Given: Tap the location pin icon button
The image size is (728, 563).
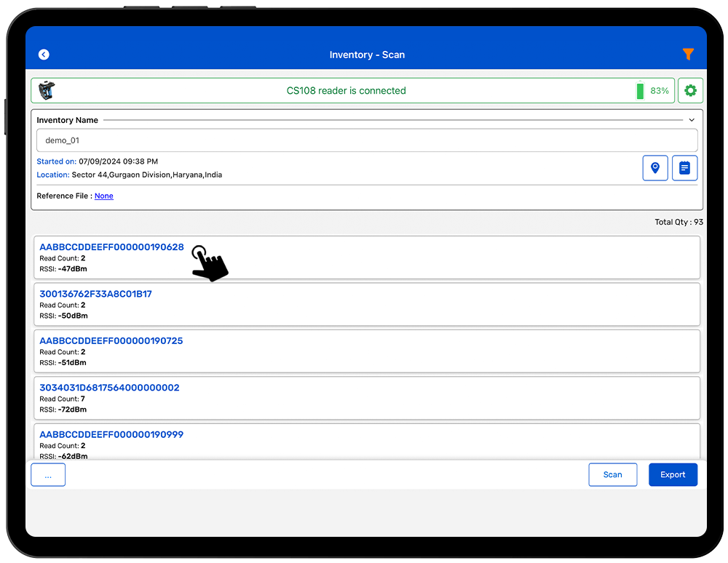Looking at the screenshot, I should click(x=655, y=168).
